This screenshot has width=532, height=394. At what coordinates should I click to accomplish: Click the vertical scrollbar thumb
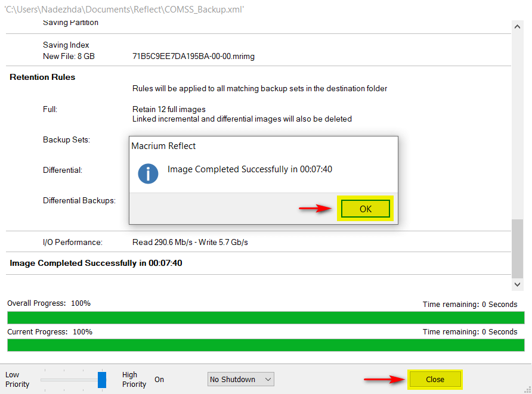tap(517, 248)
